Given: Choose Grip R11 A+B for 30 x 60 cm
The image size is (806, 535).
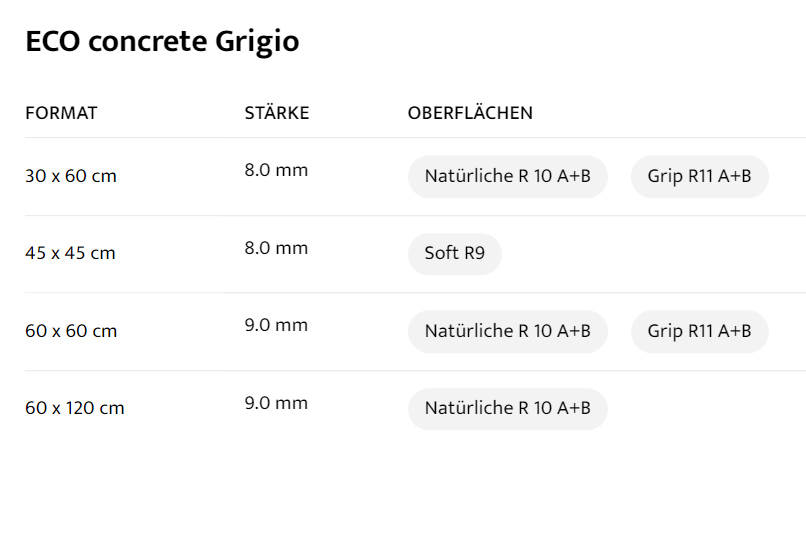Looking at the screenshot, I should pos(699,177).
